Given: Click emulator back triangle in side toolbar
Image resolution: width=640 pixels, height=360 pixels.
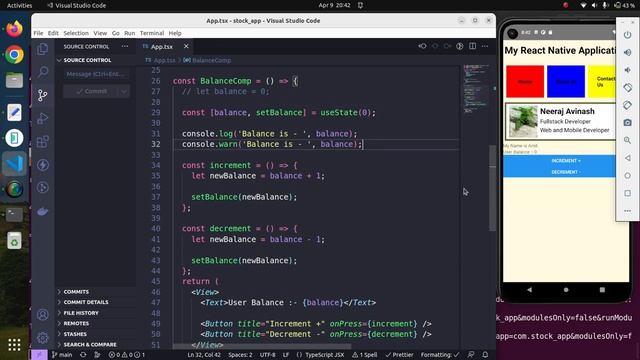Looking at the screenshot, I should pyautogui.click(x=627, y=158).
